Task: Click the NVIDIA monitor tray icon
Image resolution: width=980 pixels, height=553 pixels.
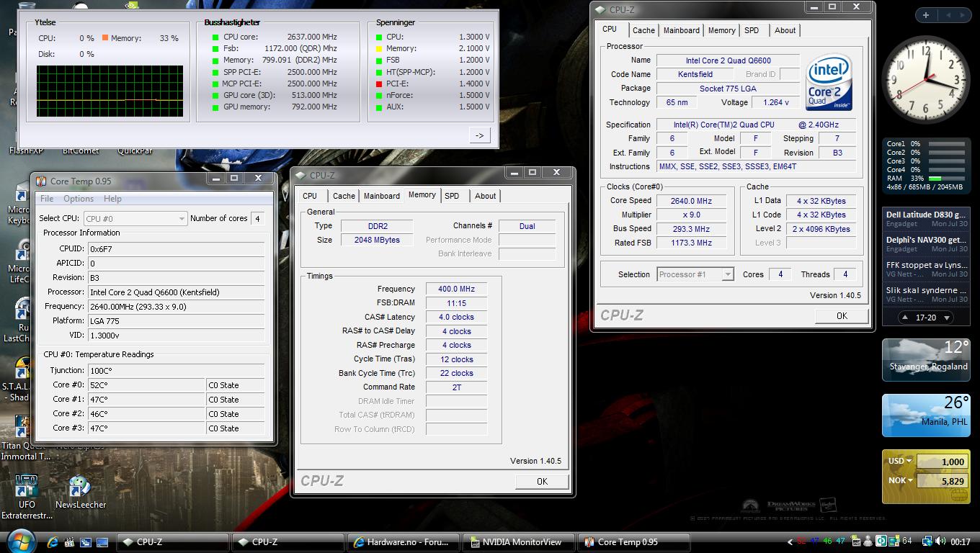Action: pyautogui.click(x=856, y=541)
